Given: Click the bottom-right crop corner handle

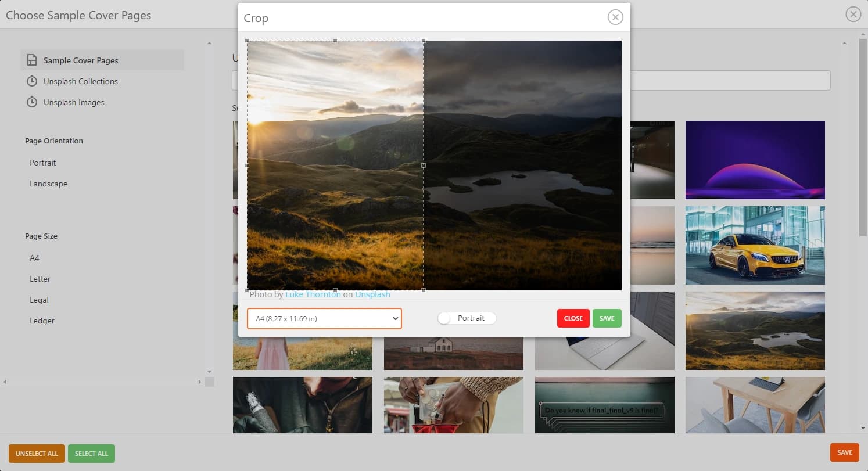Looking at the screenshot, I should click(423, 290).
